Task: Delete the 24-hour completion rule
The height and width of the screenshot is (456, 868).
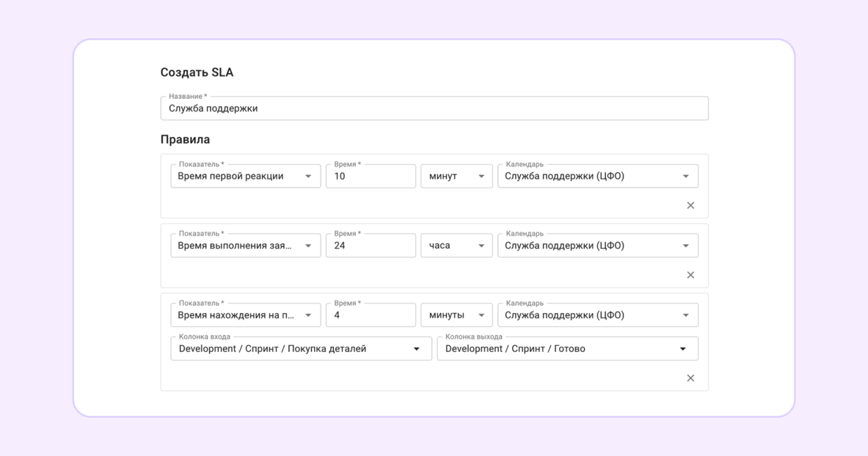Action: coord(690,275)
